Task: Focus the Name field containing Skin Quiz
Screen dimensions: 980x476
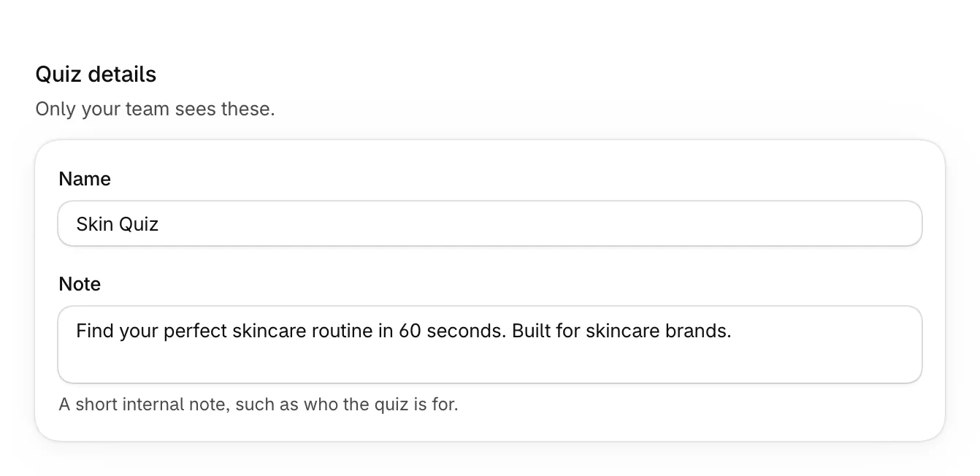Action: [x=490, y=223]
